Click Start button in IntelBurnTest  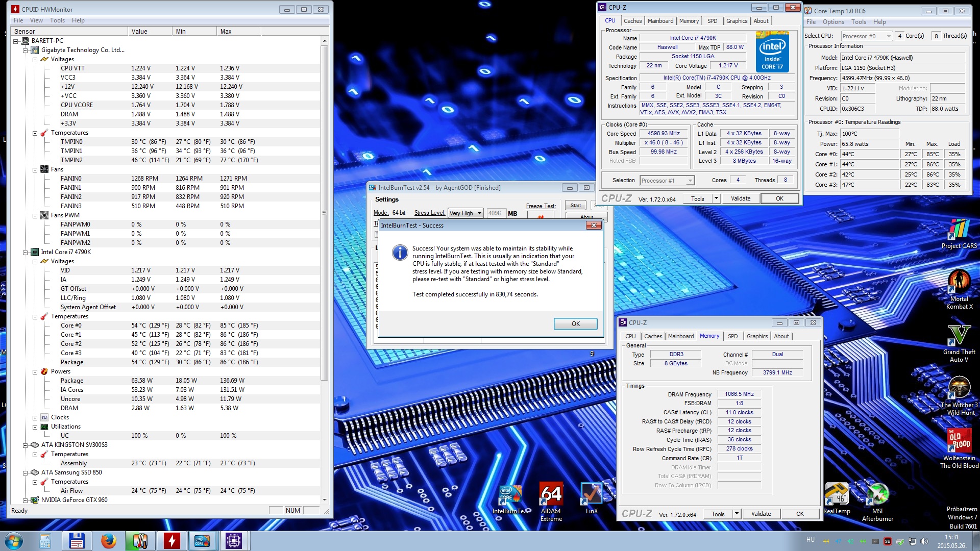[x=576, y=205]
